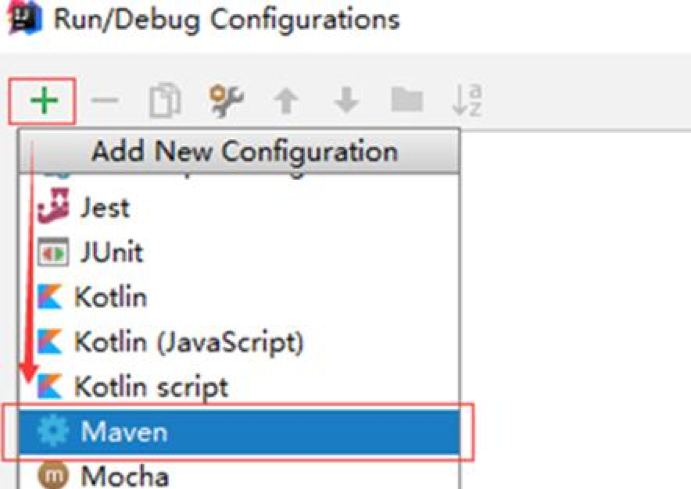Select the plain Kotlin configuration entry
Viewport: 691px width, 489px height.
(110, 297)
